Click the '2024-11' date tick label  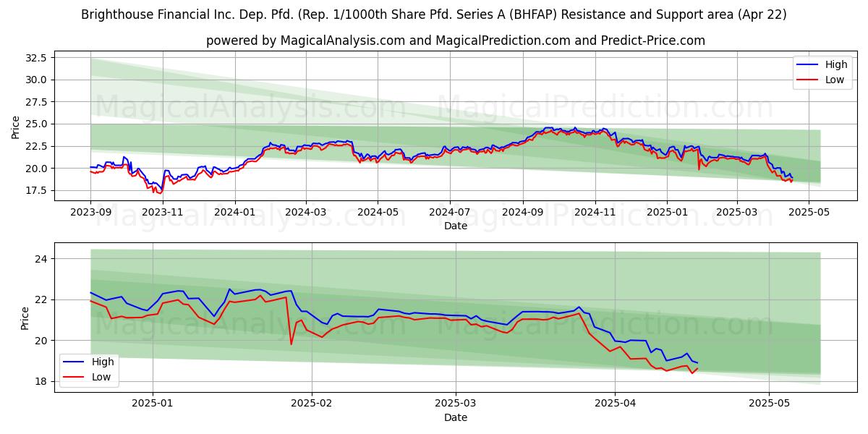[595, 212]
